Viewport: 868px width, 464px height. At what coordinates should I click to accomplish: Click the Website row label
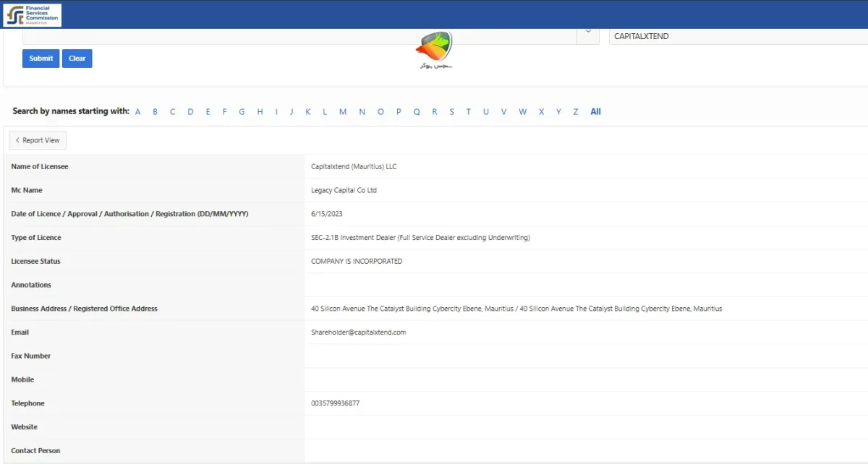tap(24, 427)
